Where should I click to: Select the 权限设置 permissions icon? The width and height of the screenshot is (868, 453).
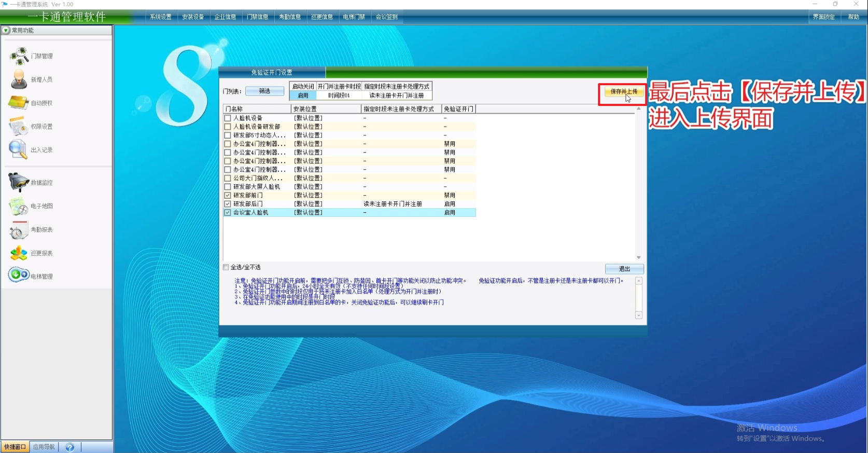coord(18,126)
